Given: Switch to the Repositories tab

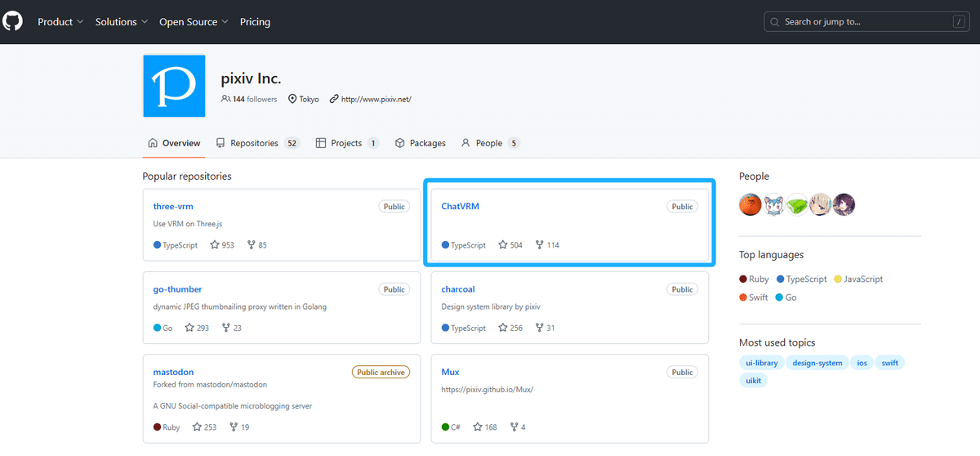Looking at the screenshot, I should point(258,143).
